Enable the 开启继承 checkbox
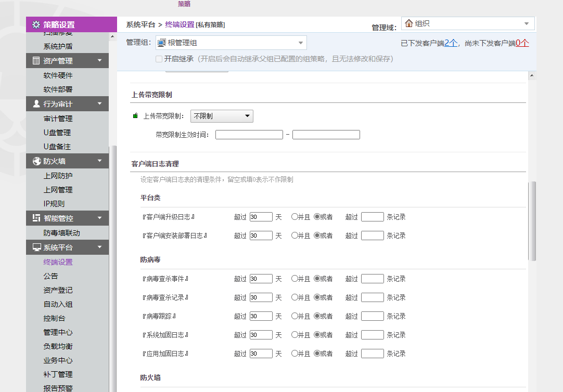The image size is (563, 392). (159, 59)
